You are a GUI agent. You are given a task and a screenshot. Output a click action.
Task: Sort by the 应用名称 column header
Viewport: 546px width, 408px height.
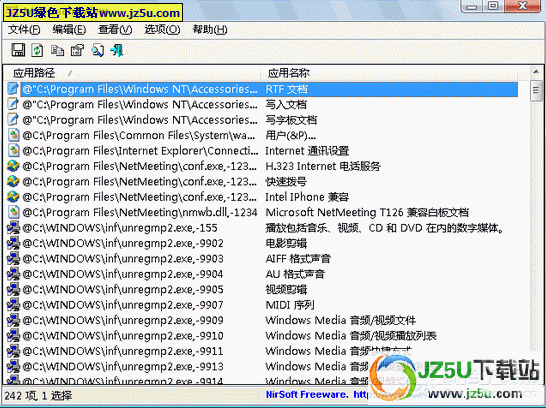[389, 73]
